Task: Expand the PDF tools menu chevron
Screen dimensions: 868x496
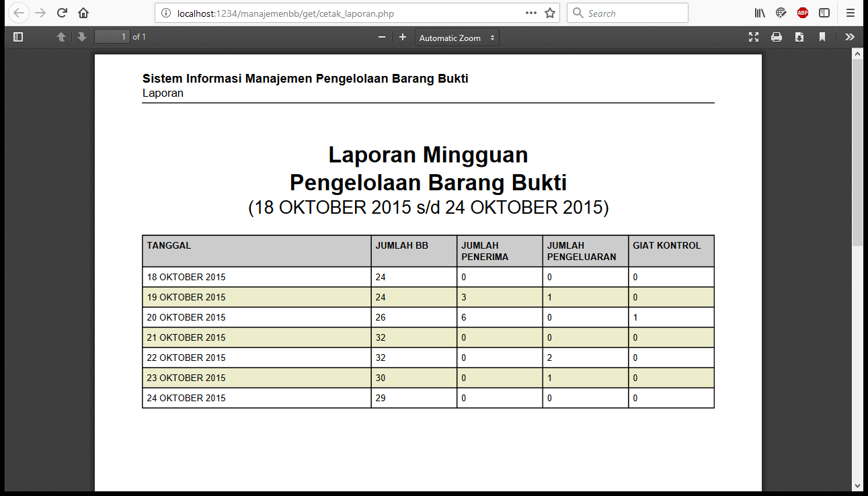Action: pyautogui.click(x=850, y=38)
